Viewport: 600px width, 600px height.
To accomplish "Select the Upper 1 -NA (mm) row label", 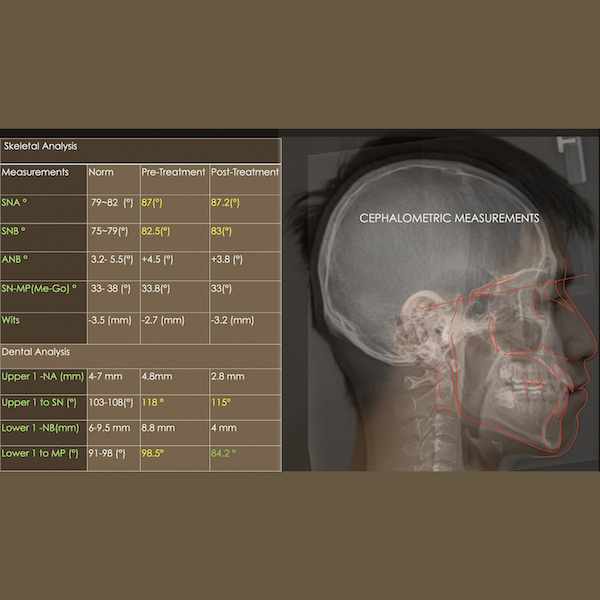I will [41, 376].
